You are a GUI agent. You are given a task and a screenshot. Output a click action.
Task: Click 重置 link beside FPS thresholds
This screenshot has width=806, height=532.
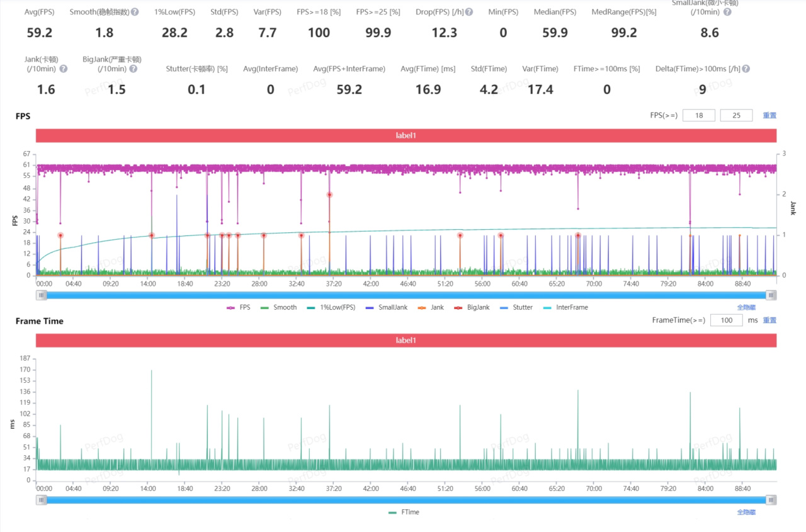769,115
